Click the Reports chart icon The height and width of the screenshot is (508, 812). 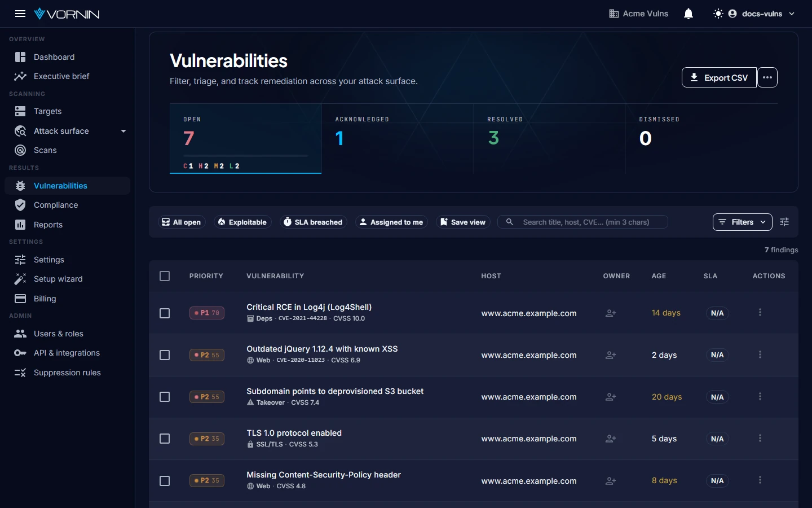click(20, 225)
